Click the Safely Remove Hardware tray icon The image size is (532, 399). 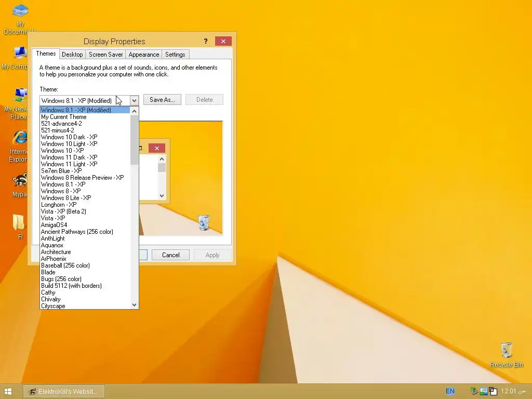click(474, 391)
